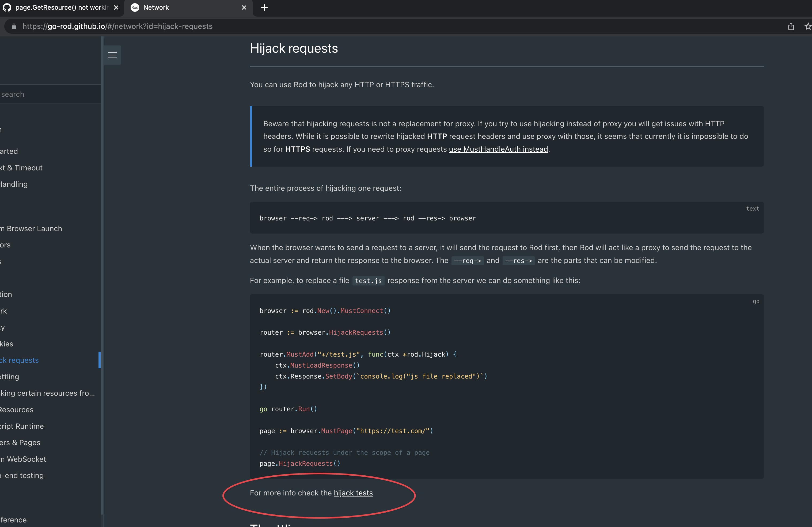Click the hamburger icon to toggle the sidebar
Image resolution: width=812 pixels, height=527 pixels.
pyautogui.click(x=113, y=55)
